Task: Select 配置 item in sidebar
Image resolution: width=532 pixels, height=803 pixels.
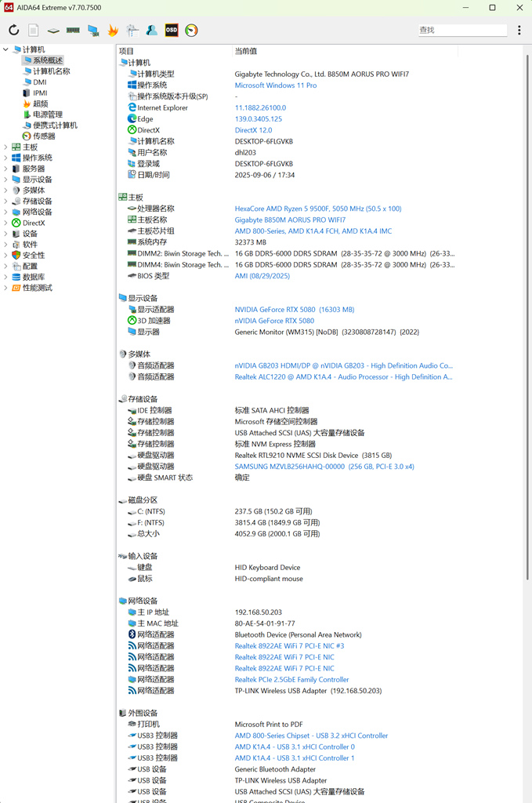Action: [24, 267]
